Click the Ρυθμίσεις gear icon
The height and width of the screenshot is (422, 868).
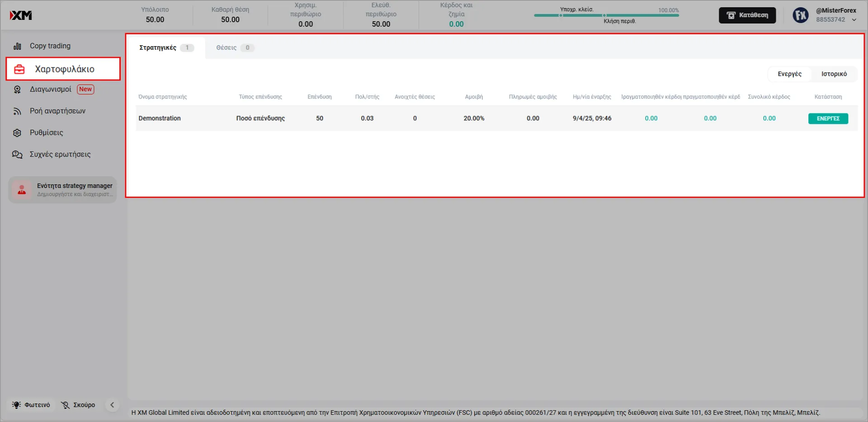point(17,133)
